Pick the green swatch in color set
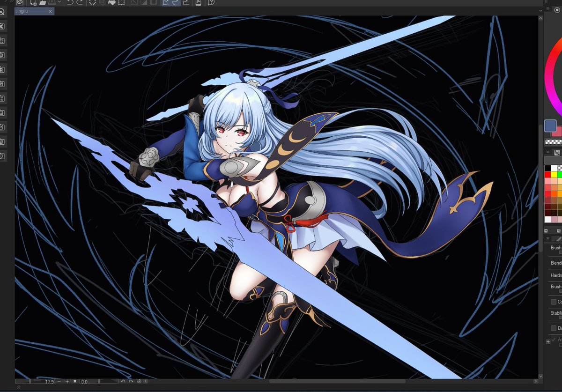 pyautogui.click(x=560, y=174)
